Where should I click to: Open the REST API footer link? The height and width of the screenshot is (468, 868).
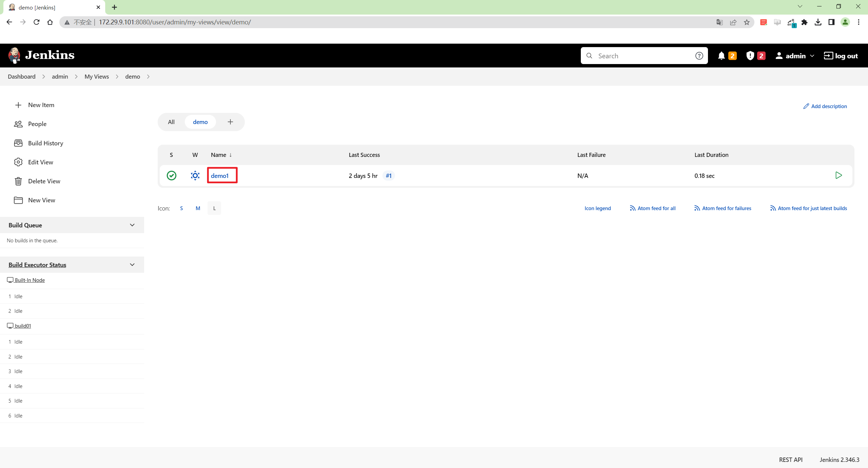791,460
